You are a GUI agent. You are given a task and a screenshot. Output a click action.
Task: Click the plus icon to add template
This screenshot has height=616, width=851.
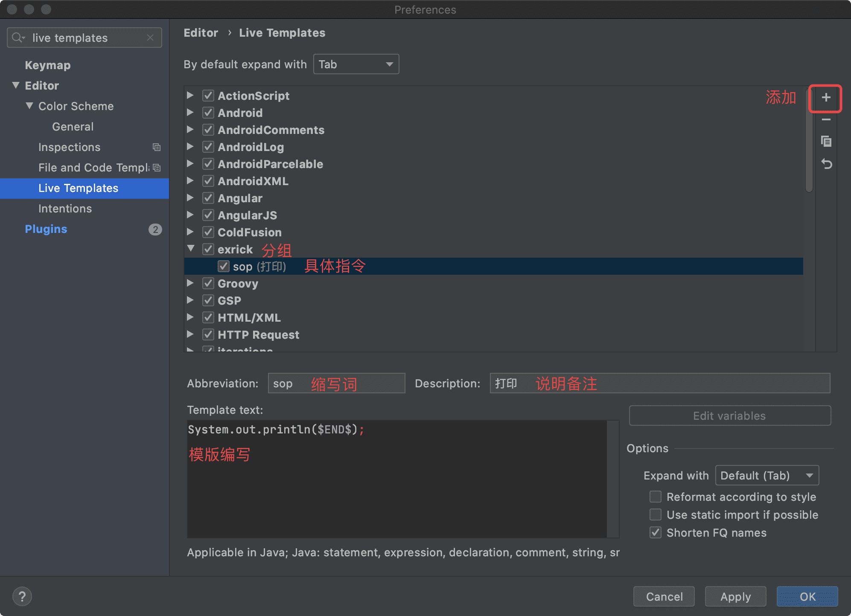pyautogui.click(x=826, y=98)
